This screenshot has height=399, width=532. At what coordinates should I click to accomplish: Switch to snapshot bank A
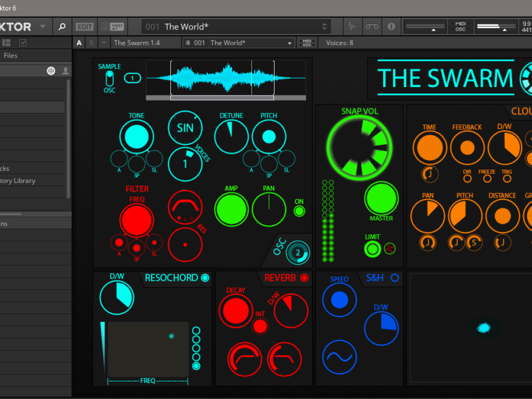pyautogui.click(x=79, y=43)
